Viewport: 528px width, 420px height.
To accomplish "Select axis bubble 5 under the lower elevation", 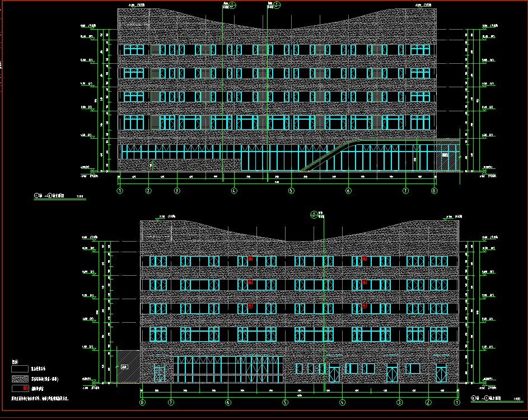I will (285, 402).
